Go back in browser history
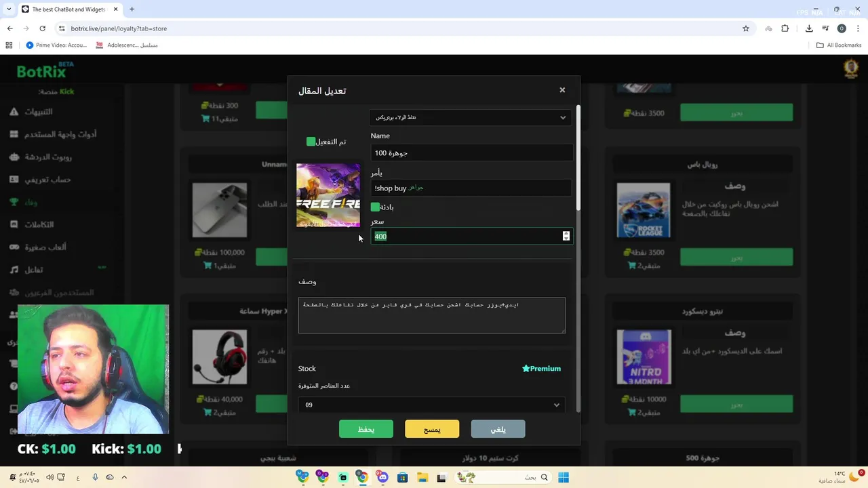Screen dimensions: 868x488 click(9, 28)
